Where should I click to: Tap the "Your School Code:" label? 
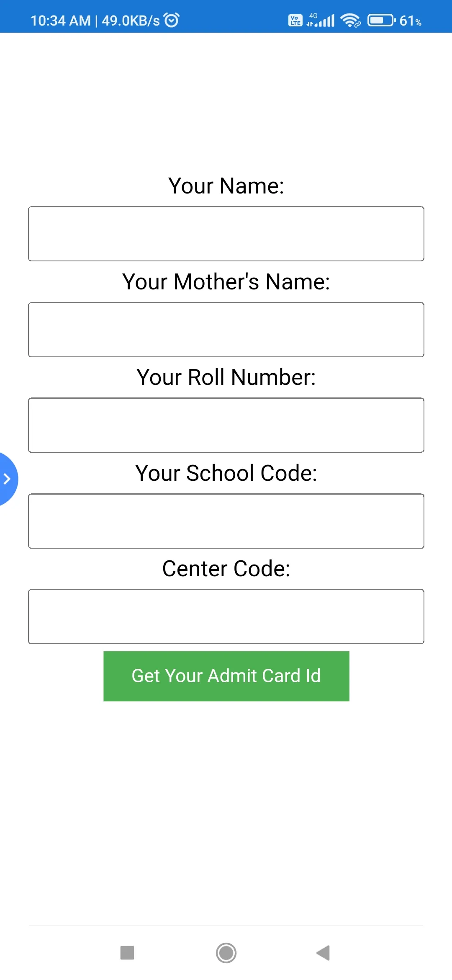[x=226, y=473]
